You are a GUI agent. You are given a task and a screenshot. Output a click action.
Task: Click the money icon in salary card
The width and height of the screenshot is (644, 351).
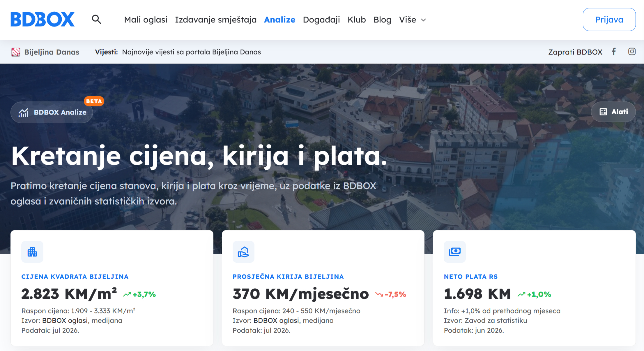(455, 252)
